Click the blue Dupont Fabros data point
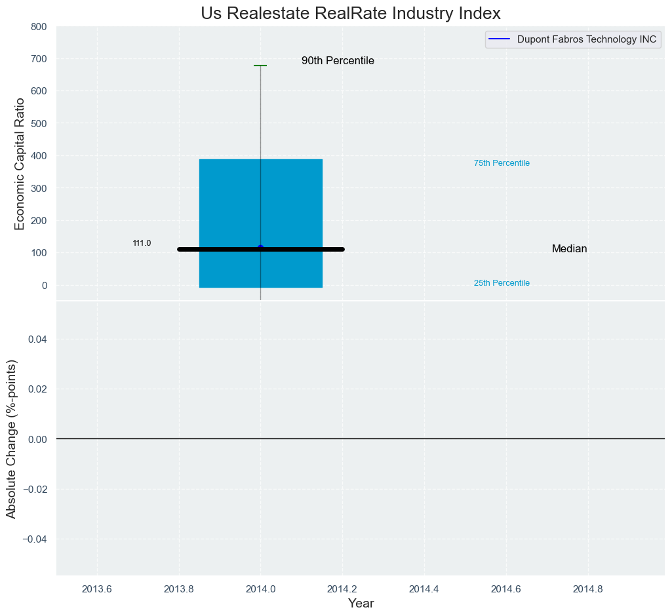Image resolution: width=672 pixels, height=616 pixels. [x=260, y=248]
